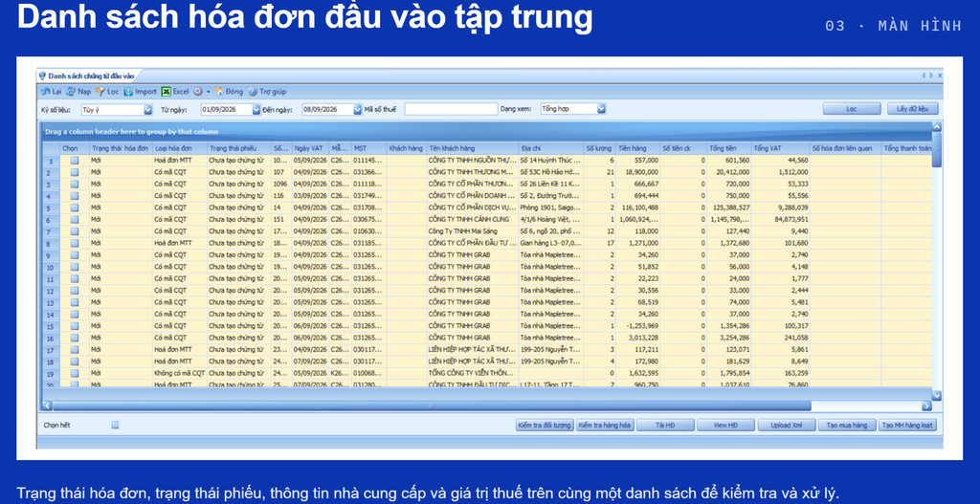Click the Lọc funnel icon in toolbar

coord(100,92)
